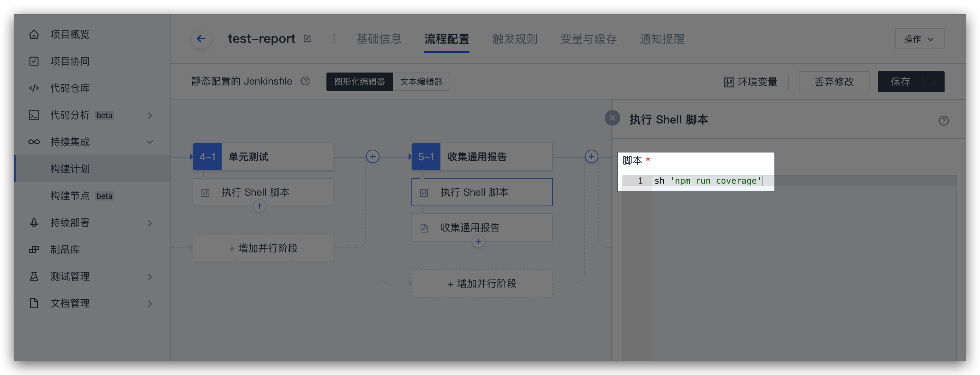Select 构建计划 in the sidebar

[x=92, y=169]
